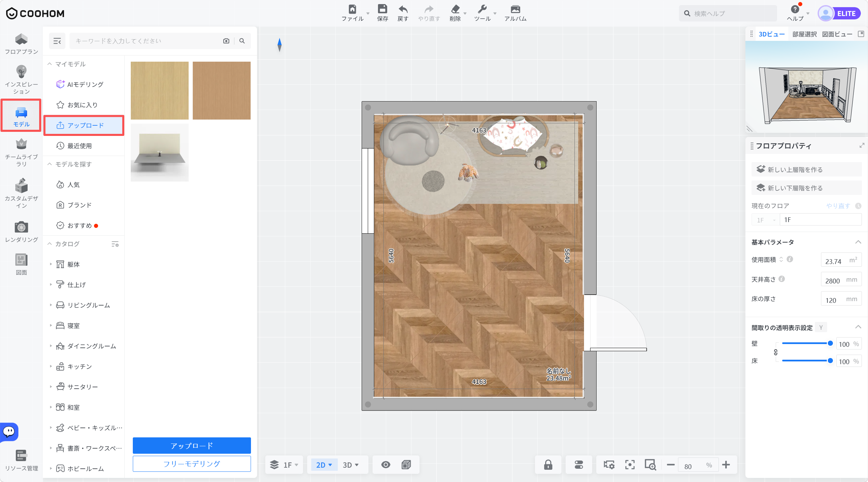868x482 pixels.
Task: Click the catalog settings filter icon
Action: [115, 244]
